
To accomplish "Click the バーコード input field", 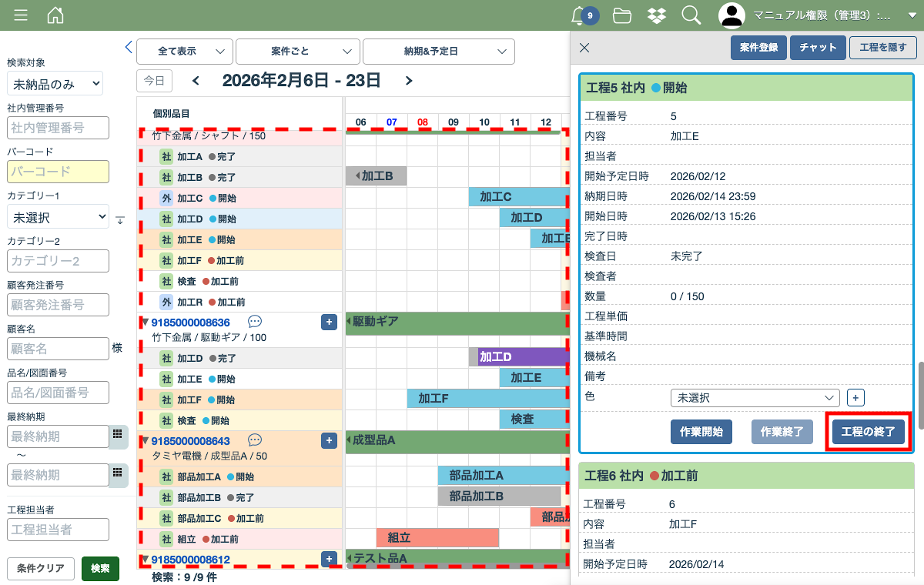I will tap(58, 172).
